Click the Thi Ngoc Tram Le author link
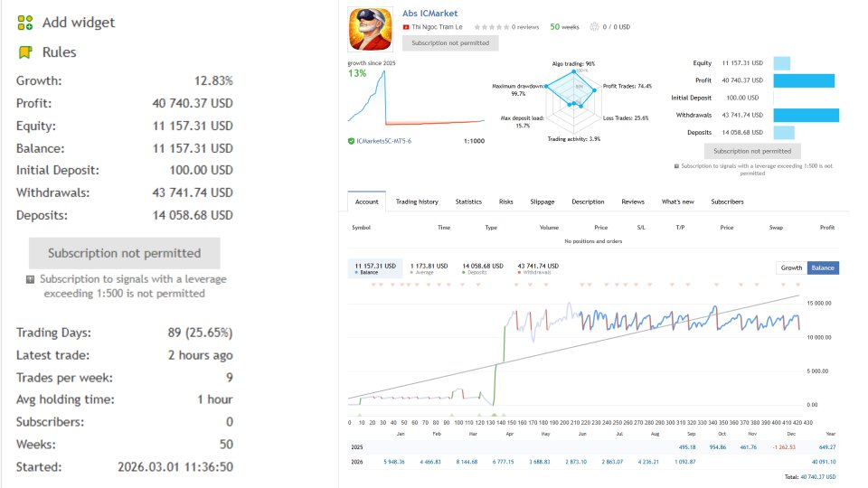 tap(437, 27)
